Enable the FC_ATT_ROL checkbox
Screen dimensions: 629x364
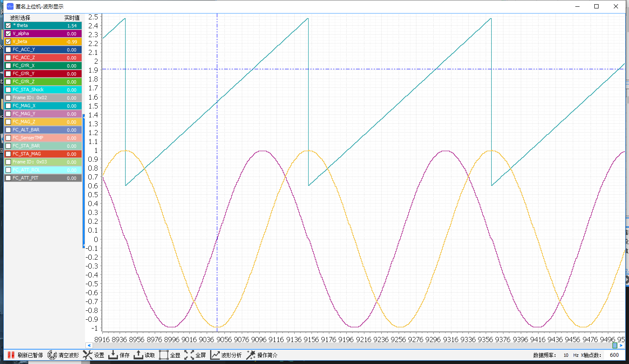[x=8, y=170]
